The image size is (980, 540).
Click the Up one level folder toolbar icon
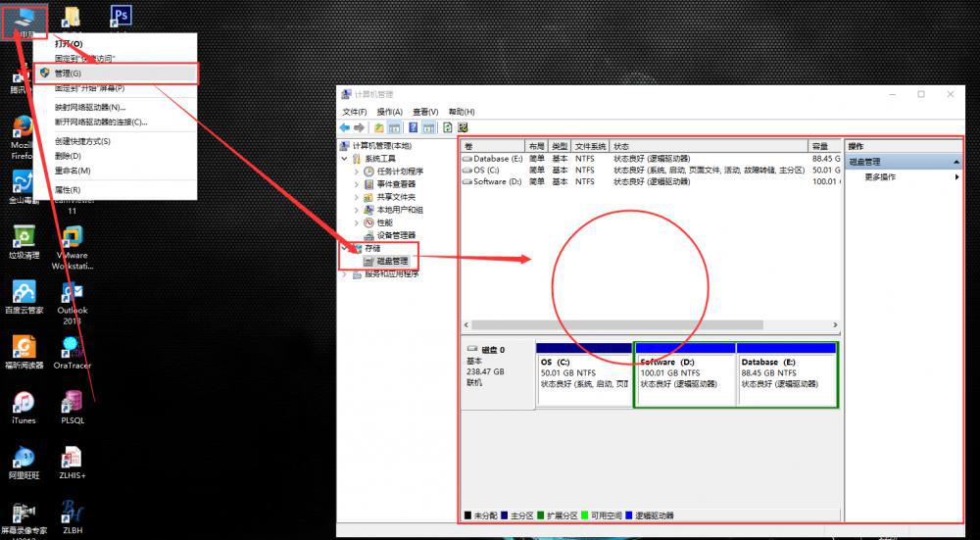pyautogui.click(x=378, y=127)
